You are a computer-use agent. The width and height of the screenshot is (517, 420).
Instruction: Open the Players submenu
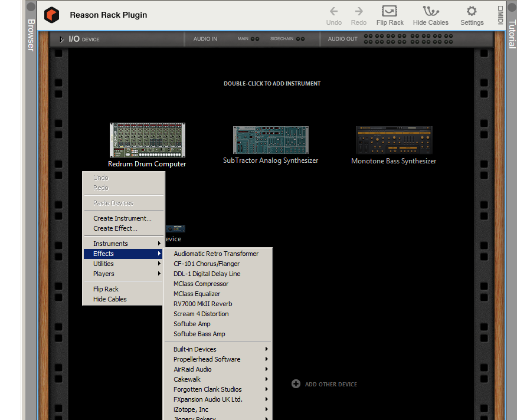tap(124, 274)
